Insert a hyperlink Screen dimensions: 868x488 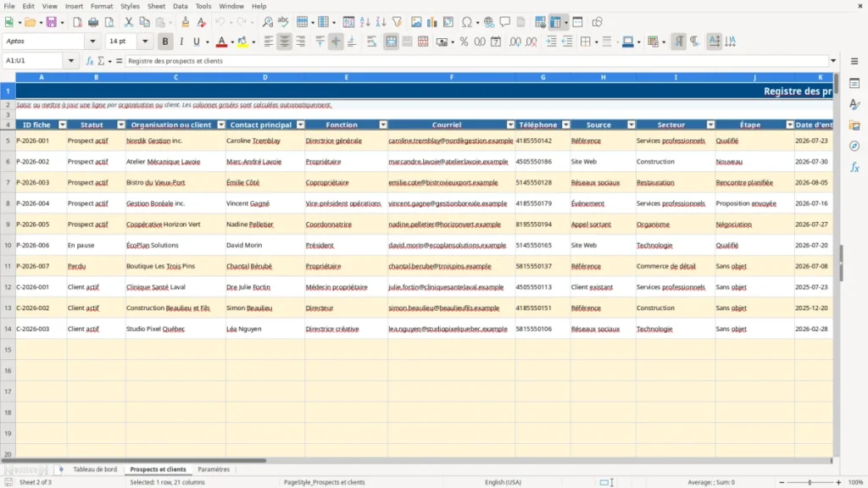489,22
